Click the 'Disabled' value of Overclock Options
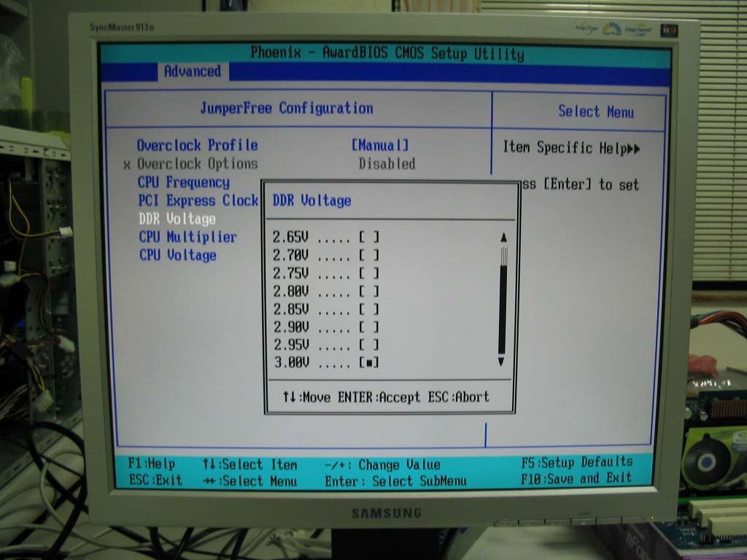Screen dimensions: 747x560 (x=387, y=164)
